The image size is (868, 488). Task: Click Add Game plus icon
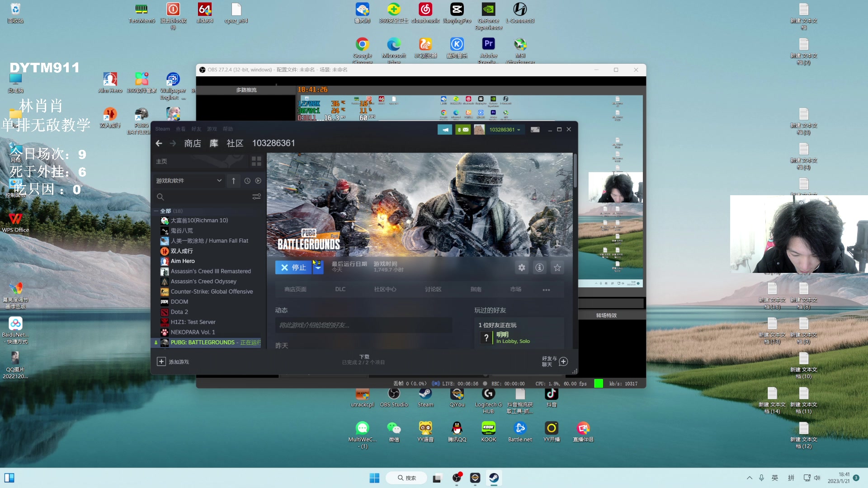161,361
